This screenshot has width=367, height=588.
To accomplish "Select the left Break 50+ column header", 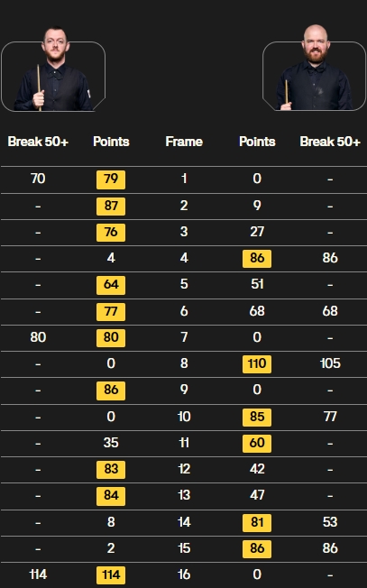I will pos(38,142).
